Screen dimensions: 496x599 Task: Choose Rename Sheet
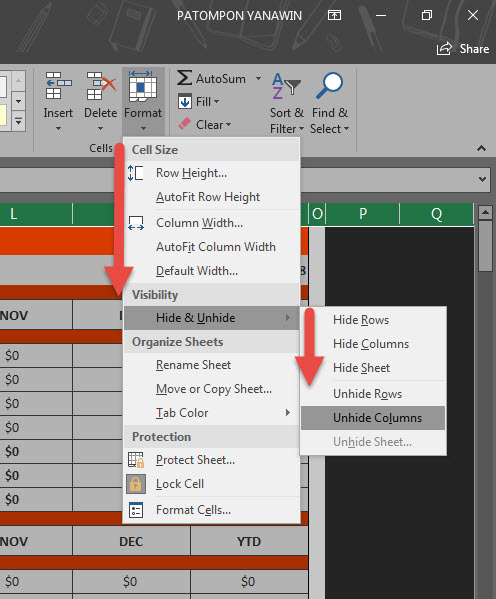[x=212, y=365]
